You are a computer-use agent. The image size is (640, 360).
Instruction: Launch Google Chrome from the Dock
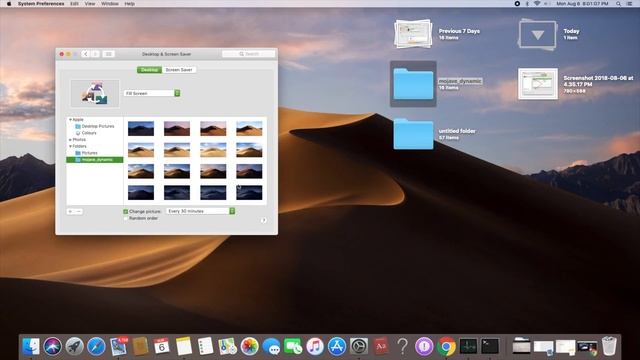tap(446, 346)
